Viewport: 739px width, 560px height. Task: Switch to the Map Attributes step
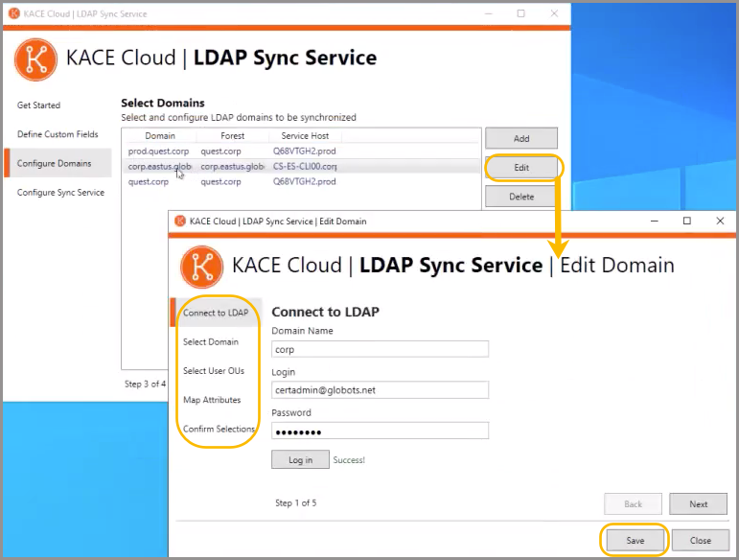point(212,400)
